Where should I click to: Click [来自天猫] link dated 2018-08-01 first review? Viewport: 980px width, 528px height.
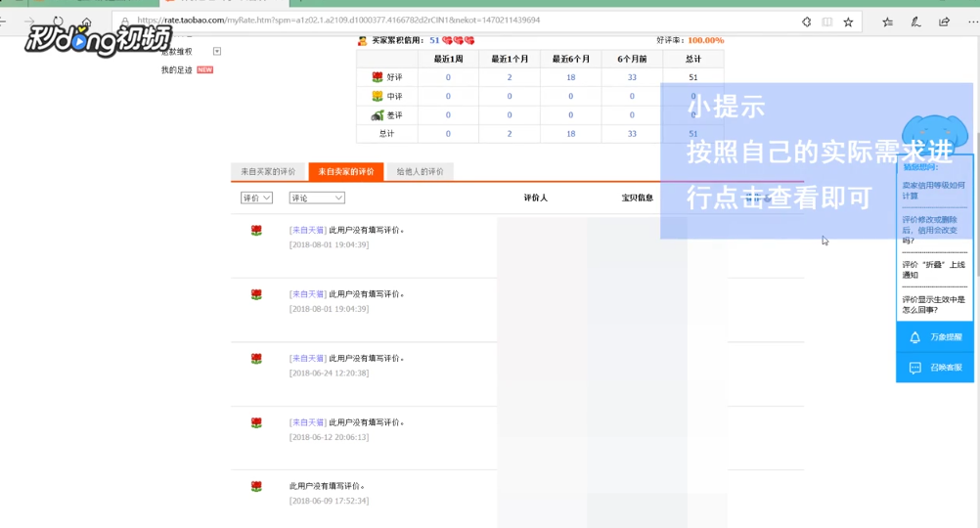307,230
